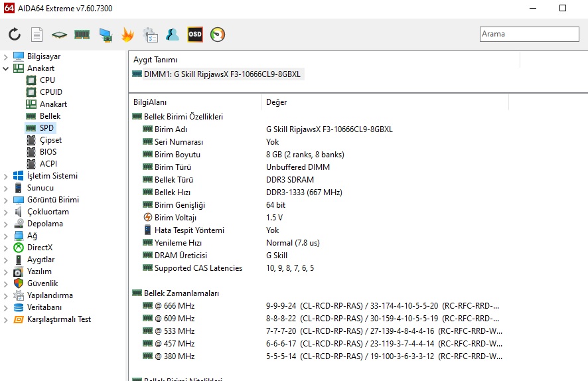588x381 pixels.
Task: Open the CPUID tree item
Action: click(51, 92)
